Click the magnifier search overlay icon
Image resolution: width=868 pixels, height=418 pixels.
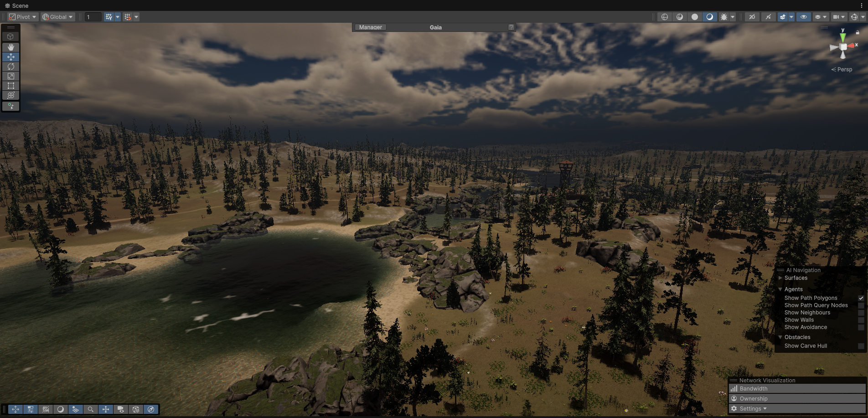(x=91, y=409)
